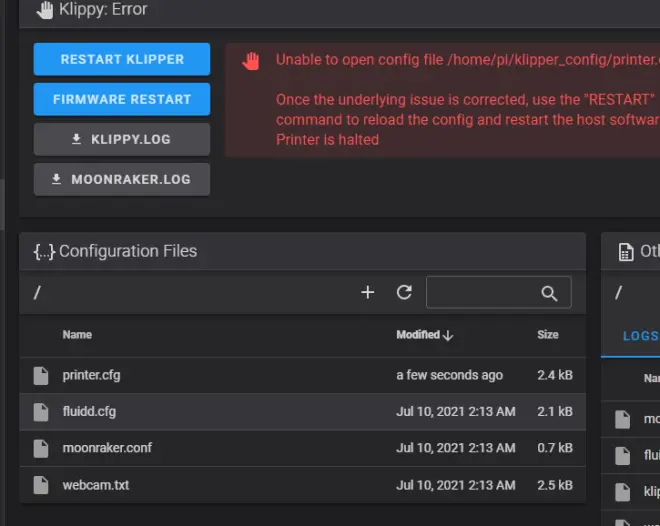The image size is (660, 526).
Task: Click the Other Files document icon
Action: [x=626, y=252]
